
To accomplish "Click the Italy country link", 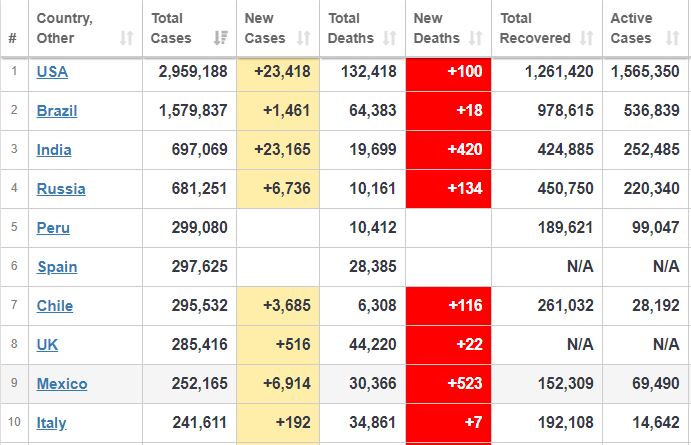I will click(x=51, y=423).
